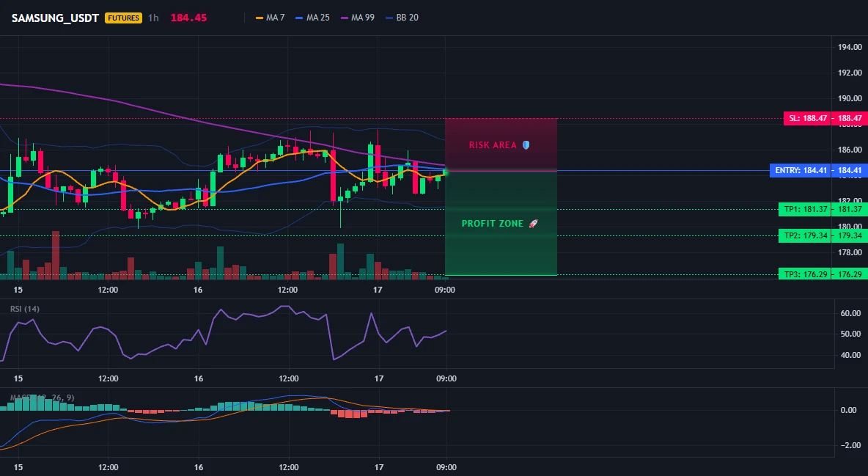This screenshot has width=868, height=476.
Task: Click date 17 on the RSI time axis
Action: [378, 378]
